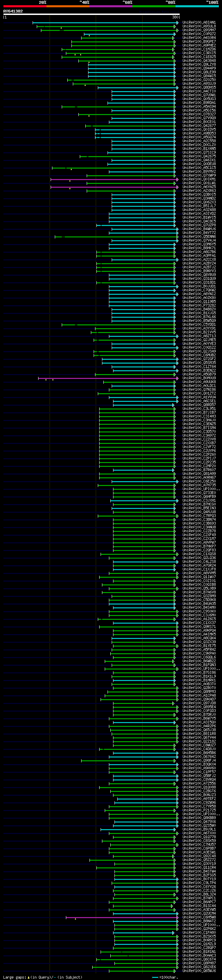222x980 pixels.
Task: Select hit label UniRef100_Q7NI86
Action: pos(199,390)
